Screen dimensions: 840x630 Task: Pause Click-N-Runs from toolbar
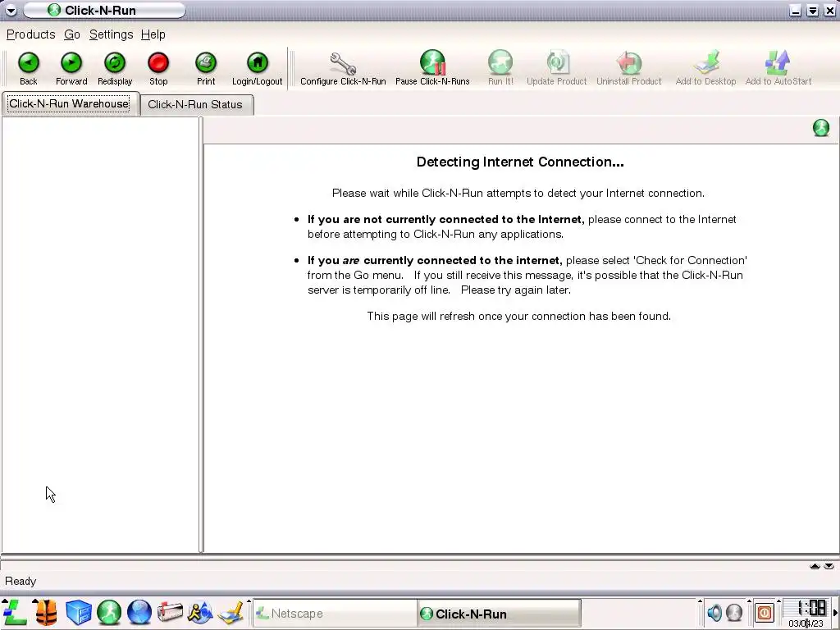pyautogui.click(x=432, y=69)
